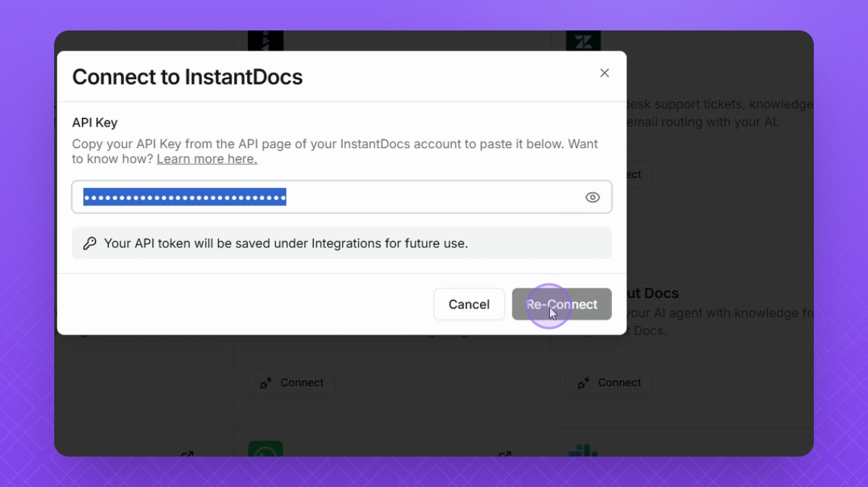The width and height of the screenshot is (868, 487).
Task: Click the background text 'email routing with your AI.'
Action: click(703, 122)
